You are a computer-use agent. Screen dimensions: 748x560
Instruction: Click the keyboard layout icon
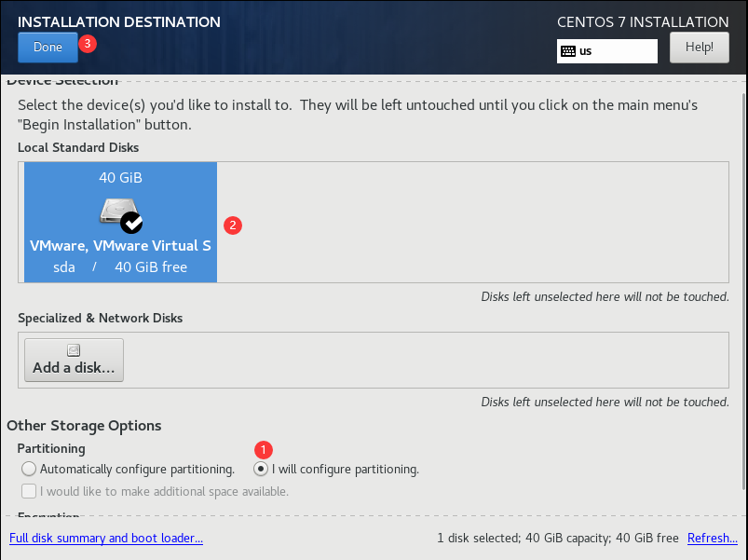567,51
